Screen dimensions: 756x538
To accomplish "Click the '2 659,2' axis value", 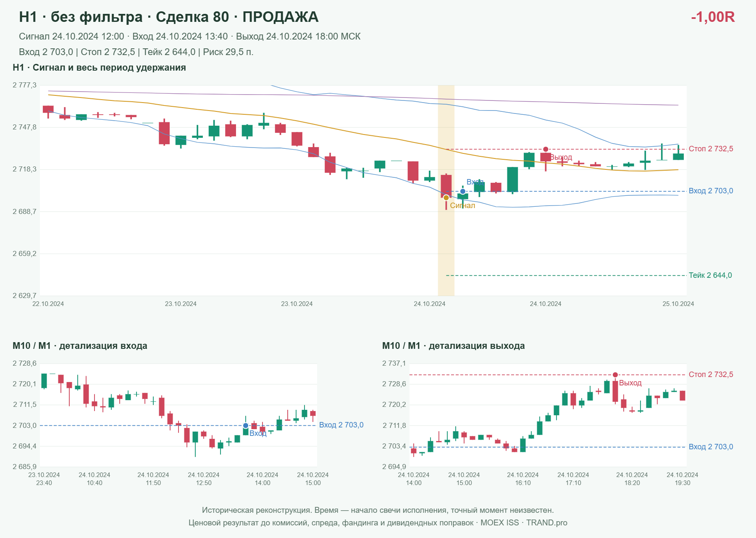I will pyautogui.click(x=24, y=254).
